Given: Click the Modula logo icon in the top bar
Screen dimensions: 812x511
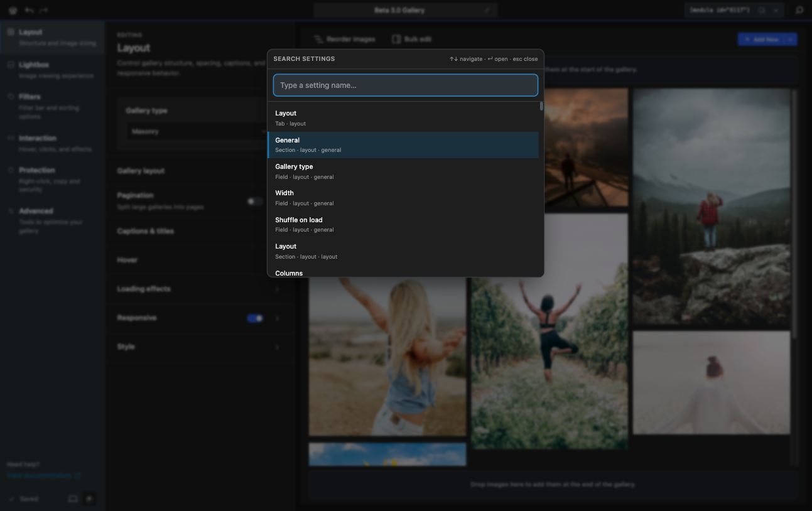Looking at the screenshot, I should pyautogui.click(x=13, y=10).
